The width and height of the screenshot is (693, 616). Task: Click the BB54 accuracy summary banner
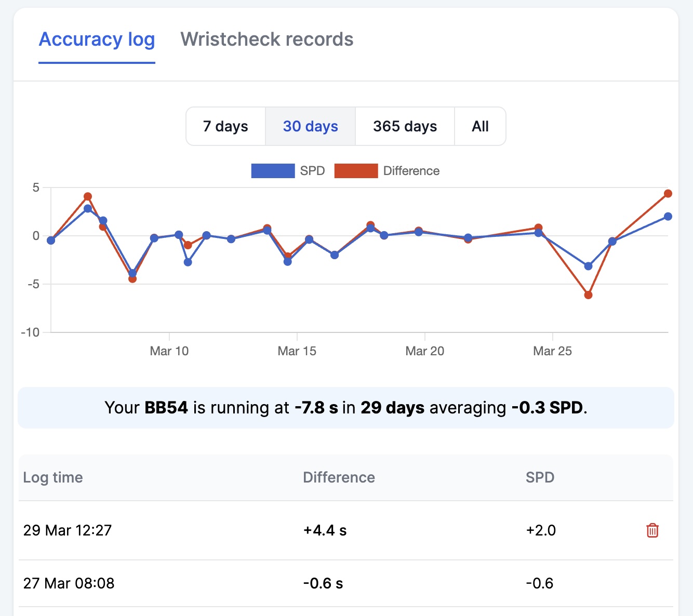click(x=346, y=408)
